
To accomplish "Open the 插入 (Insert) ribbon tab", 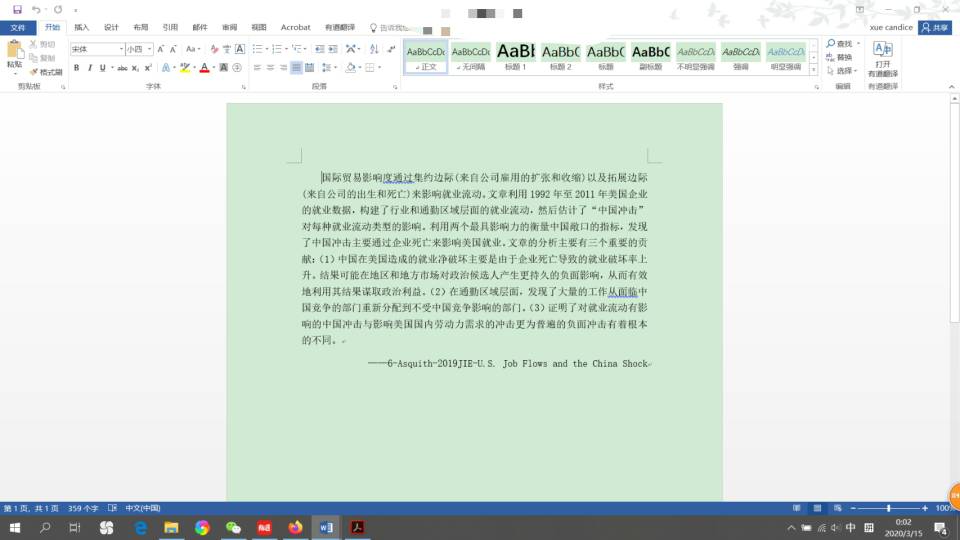I will [82, 28].
